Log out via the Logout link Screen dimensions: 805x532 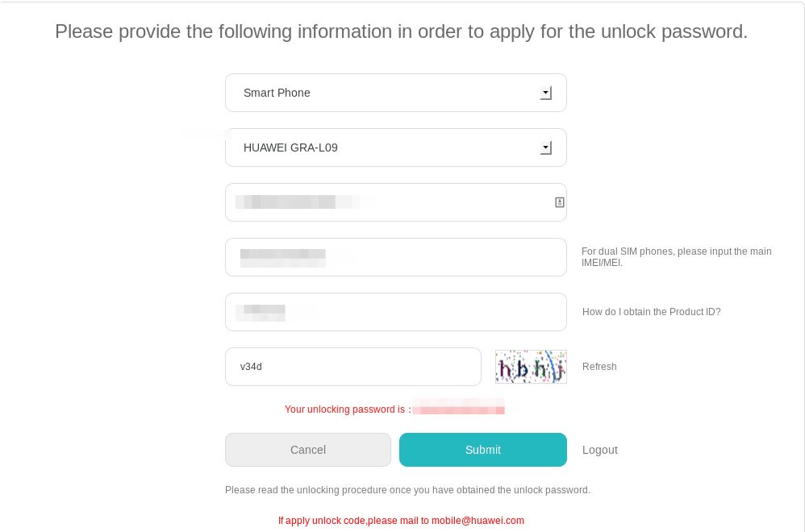[x=599, y=450]
